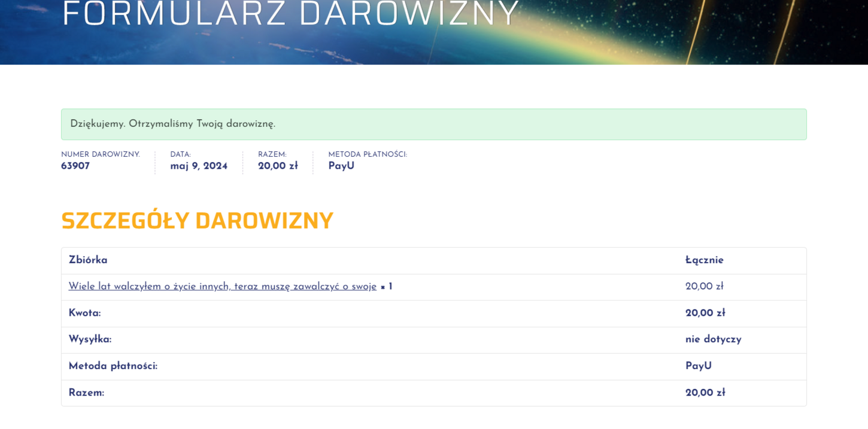Image resolution: width=868 pixels, height=429 pixels.
Task: Click the donation number 63907
Action: click(75, 166)
